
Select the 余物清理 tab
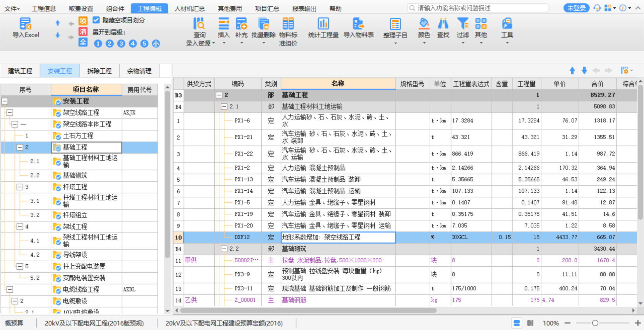[x=139, y=71]
